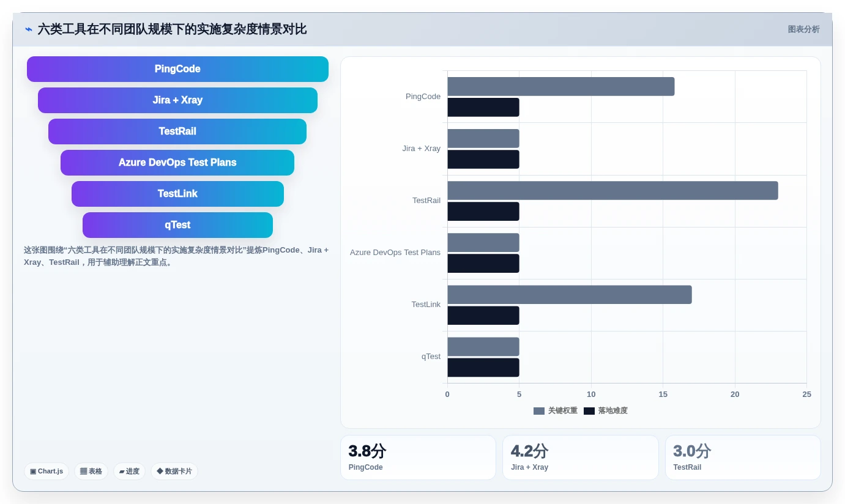Click the chart title 六类工具在不同团队规模下的实施复杂度情景对比
Viewport: 845px width, 504px height.
(172, 29)
